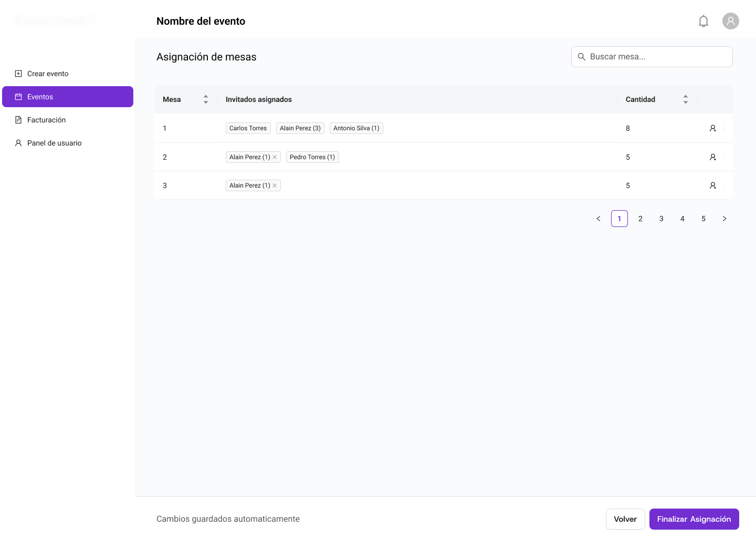Click the assign guest icon for table 1

pos(712,128)
